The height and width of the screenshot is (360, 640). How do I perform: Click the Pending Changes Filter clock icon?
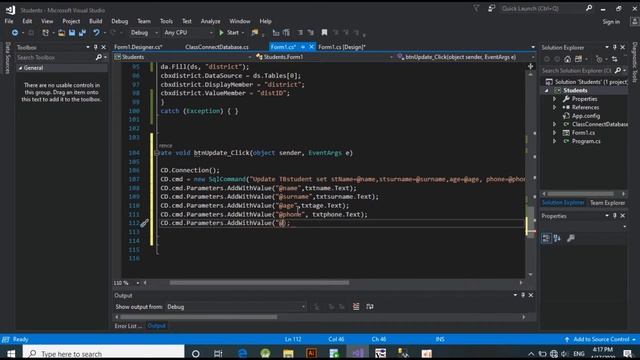599,59
